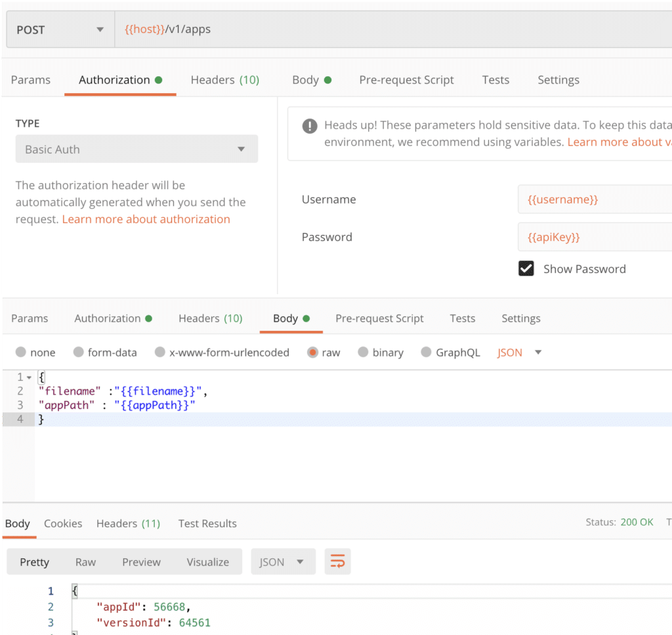Click the "filename" line in request body editor
This screenshot has width=672, height=635.
123,391
